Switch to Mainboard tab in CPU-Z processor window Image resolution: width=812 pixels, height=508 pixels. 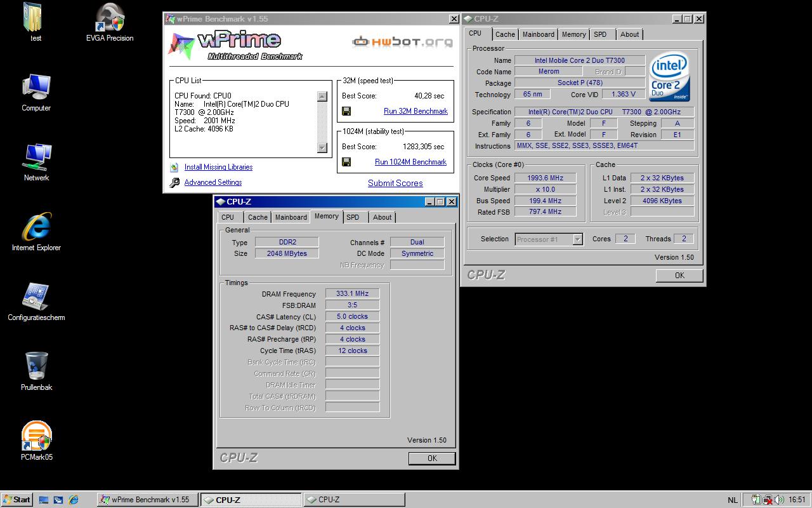(538, 34)
